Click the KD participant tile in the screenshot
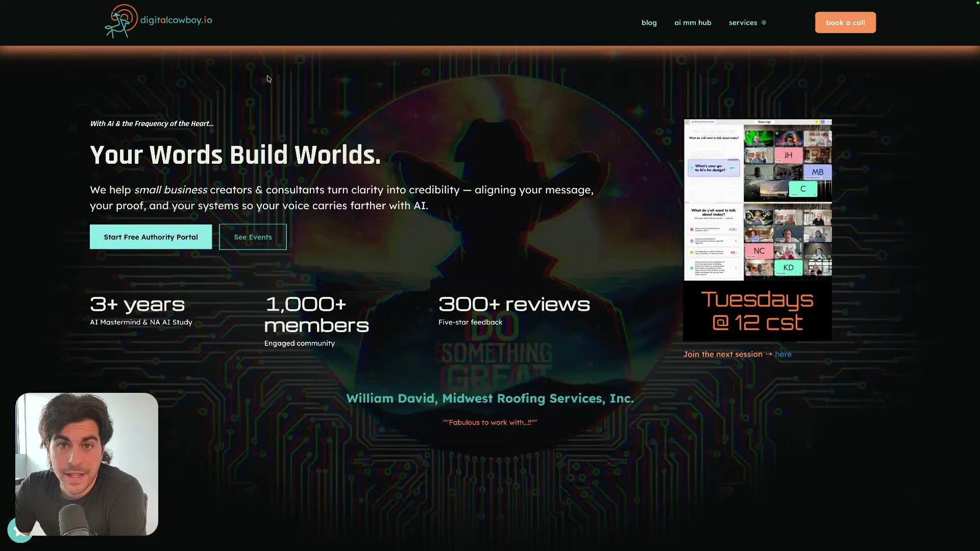This screenshot has width=980, height=551. [788, 267]
